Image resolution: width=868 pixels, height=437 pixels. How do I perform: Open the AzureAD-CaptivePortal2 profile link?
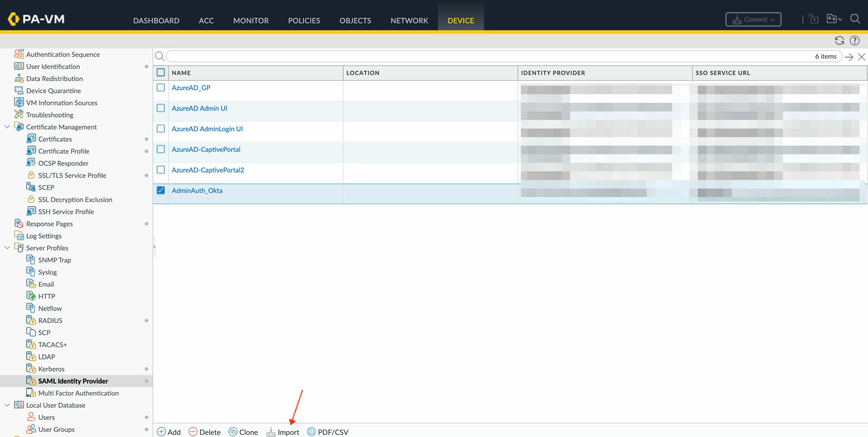[208, 170]
